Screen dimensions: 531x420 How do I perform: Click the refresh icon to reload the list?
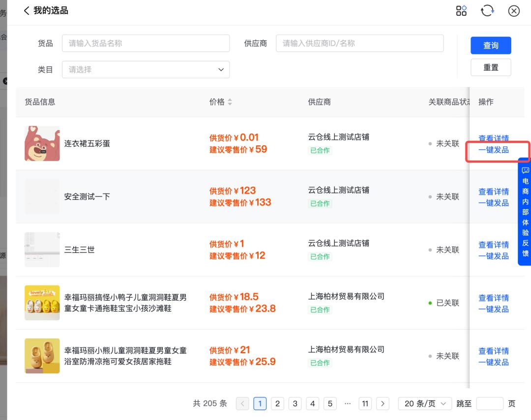click(x=487, y=10)
